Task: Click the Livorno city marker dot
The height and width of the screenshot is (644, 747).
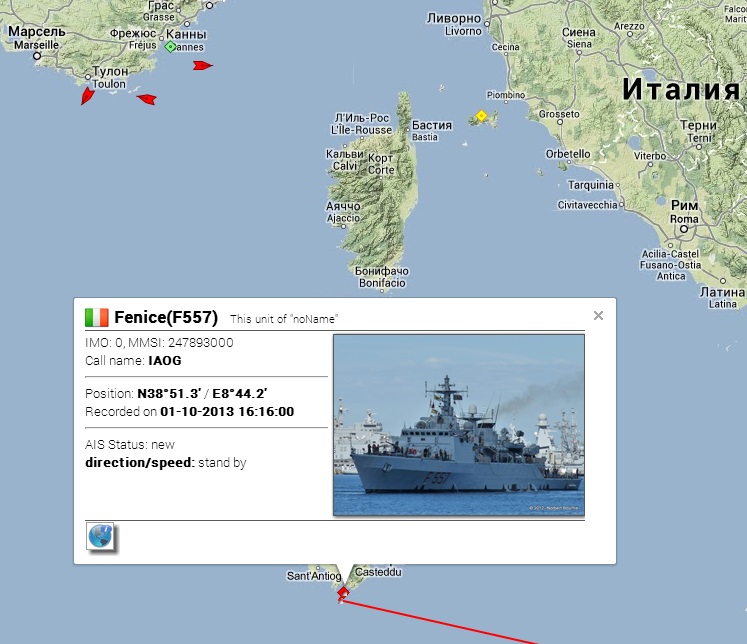Action: click(x=487, y=23)
